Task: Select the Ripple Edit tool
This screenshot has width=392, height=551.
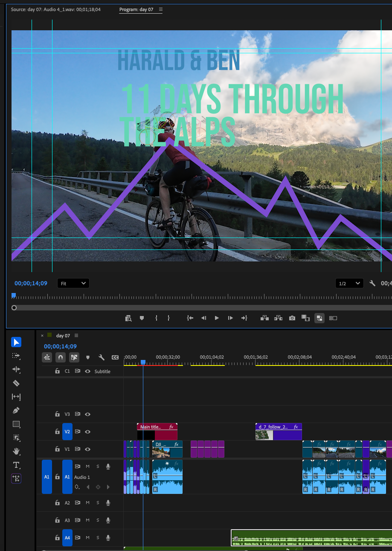Action: 16,369
